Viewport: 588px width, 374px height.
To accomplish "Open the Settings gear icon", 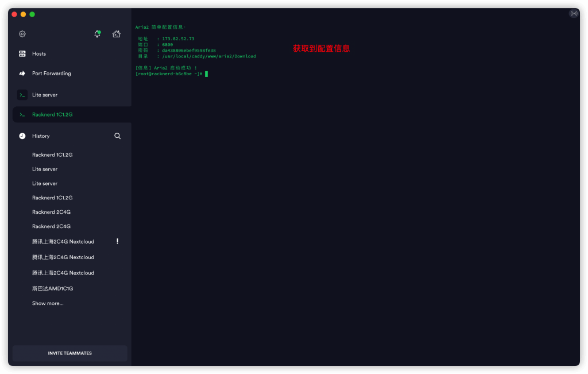I will tap(22, 34).
